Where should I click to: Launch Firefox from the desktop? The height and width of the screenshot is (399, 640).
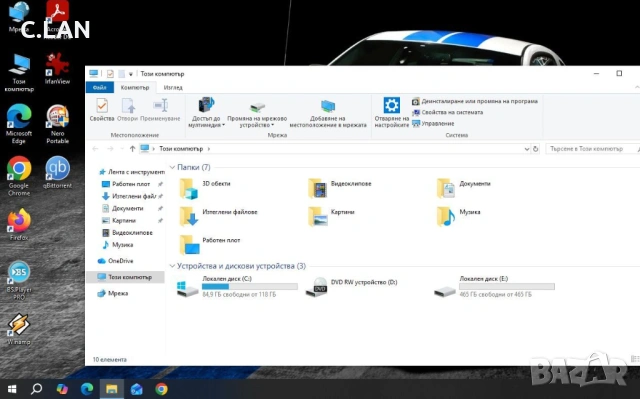[19, 224]
